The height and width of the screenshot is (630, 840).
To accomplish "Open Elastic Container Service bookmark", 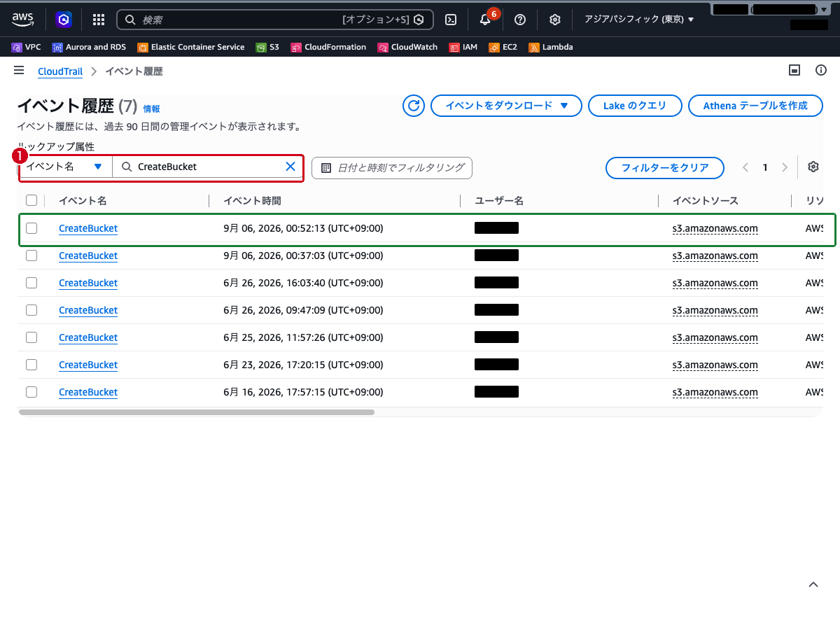I will tap(191, 47).
